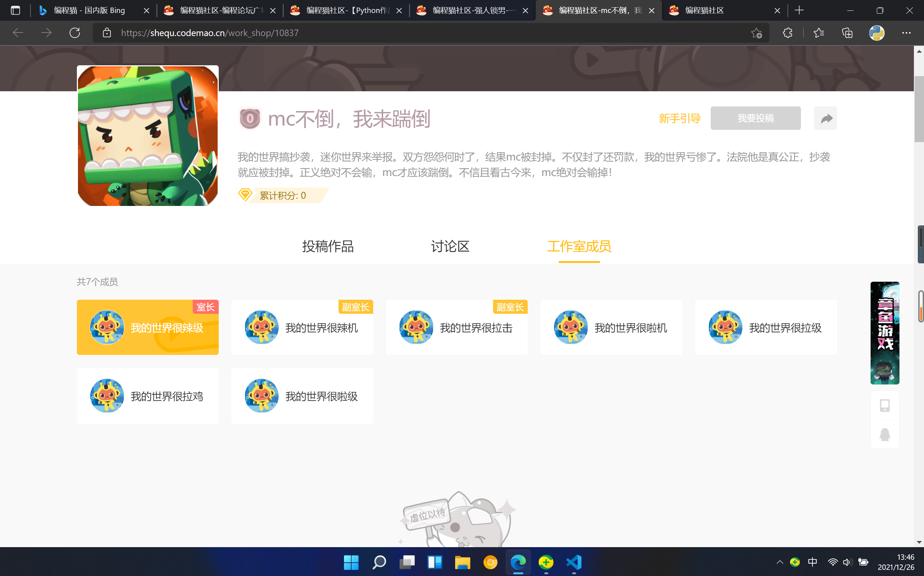
Task: Open the favorites list
Action: coord(819,33)
